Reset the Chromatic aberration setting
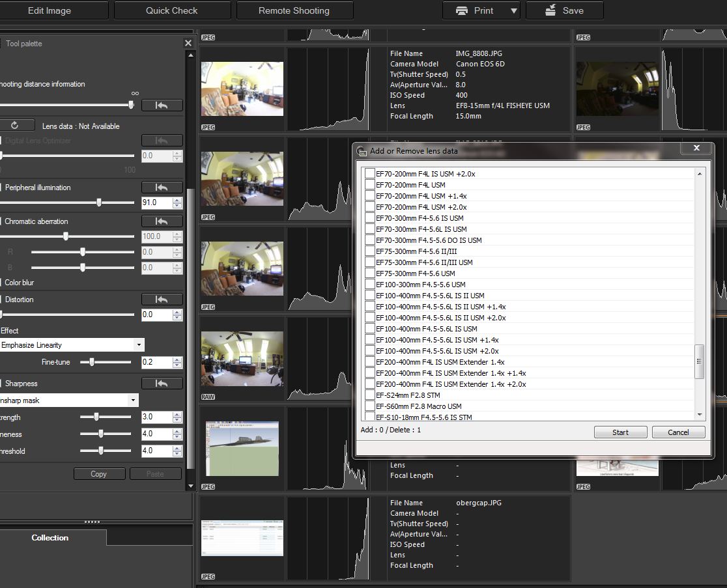This screenshot has width=727, height=588. coord(162,221)
